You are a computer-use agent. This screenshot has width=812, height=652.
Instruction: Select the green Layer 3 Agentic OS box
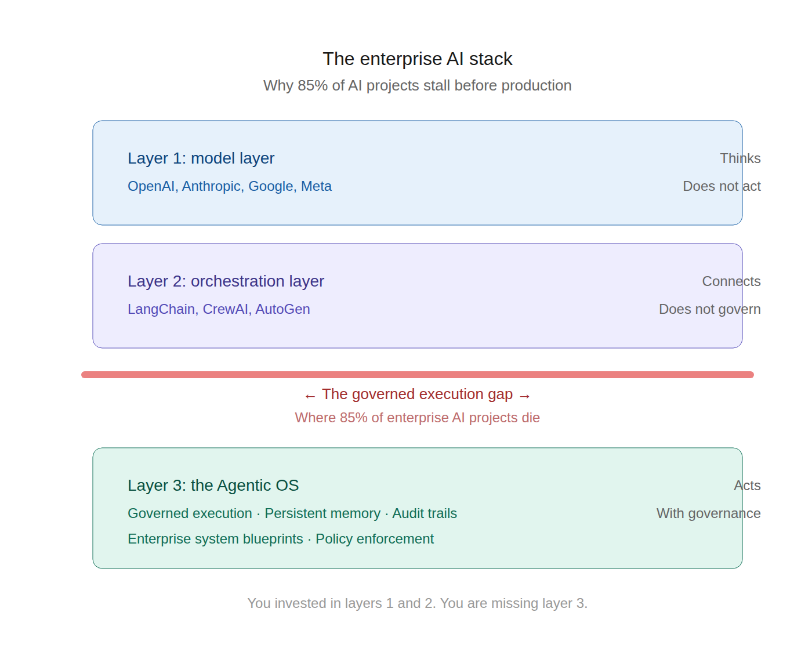pyautogui.click(x=417, y=507)
